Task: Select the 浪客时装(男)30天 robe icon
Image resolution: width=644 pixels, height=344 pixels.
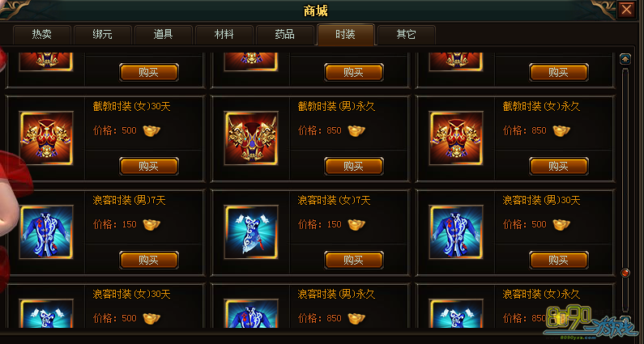Action: (456, 232)
